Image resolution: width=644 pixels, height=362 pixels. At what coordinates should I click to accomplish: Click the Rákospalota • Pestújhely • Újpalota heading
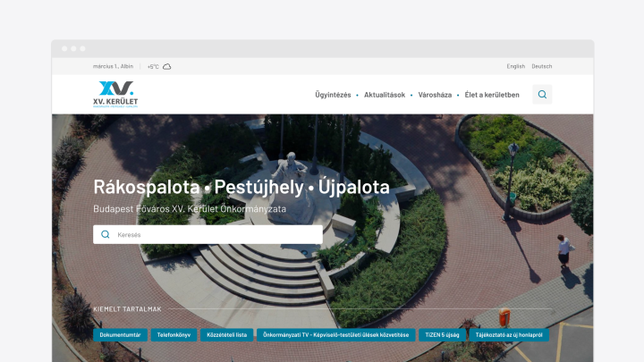[x=241, y=187]
